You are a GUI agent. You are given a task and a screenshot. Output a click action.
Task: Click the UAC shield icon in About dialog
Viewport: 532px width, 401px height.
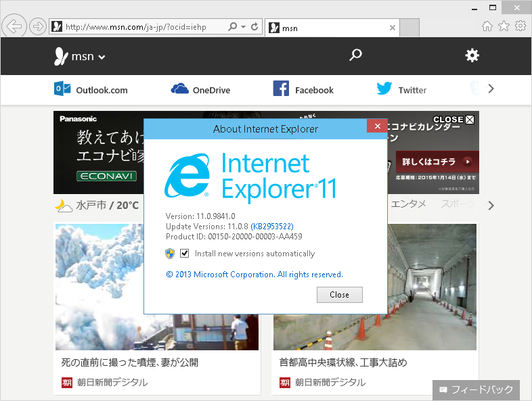pos(170,253)
